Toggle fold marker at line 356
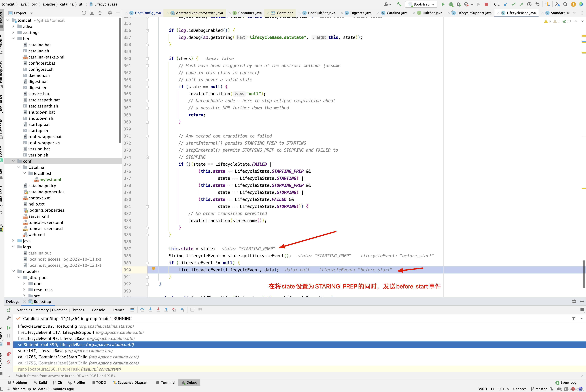The height and width of the screenshot is (392, 586). pos(147,30)
